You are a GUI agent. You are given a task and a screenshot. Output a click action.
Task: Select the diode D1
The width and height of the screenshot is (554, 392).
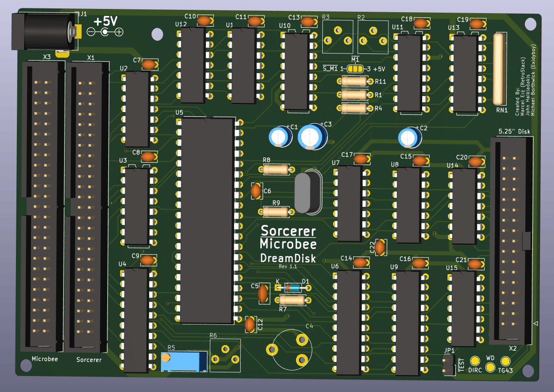tap(293, 287)
